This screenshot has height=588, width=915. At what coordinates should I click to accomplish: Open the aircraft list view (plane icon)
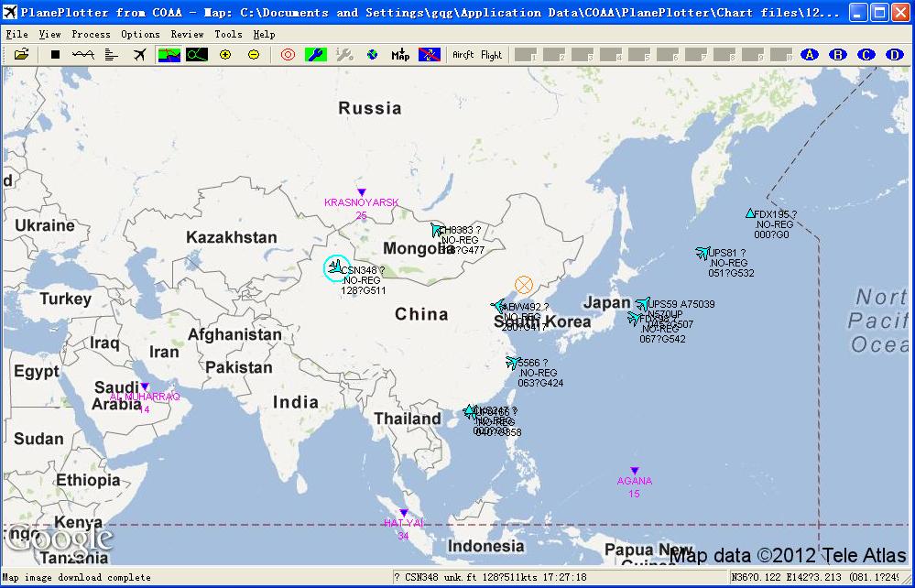click(x=139, y=55)
